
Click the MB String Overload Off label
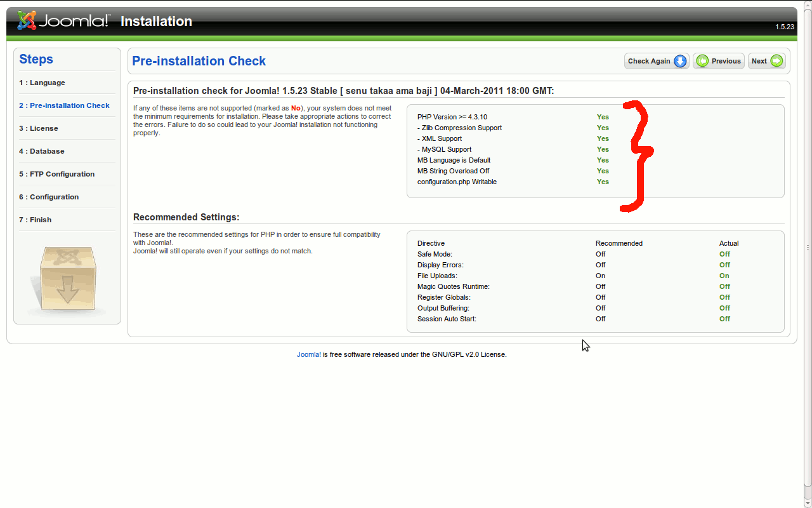[453, 171]
